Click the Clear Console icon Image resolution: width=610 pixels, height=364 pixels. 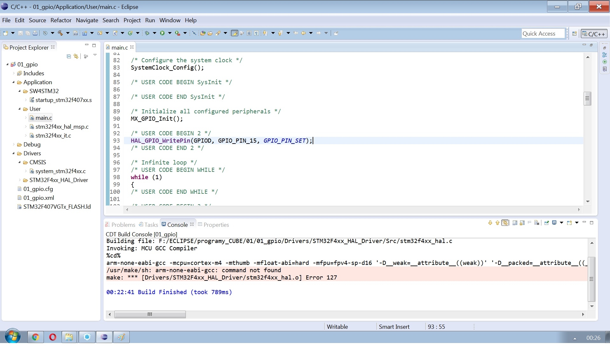coord(537,223)
